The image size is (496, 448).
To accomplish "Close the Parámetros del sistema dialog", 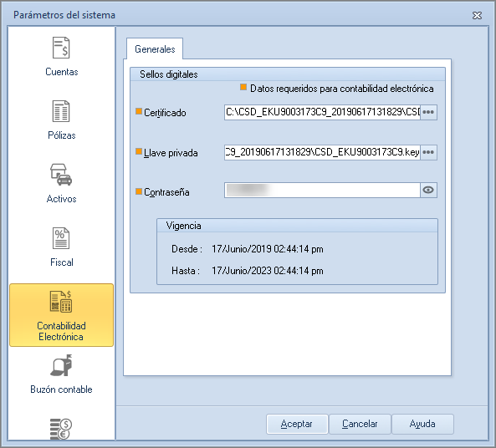I will click(477, 15).
